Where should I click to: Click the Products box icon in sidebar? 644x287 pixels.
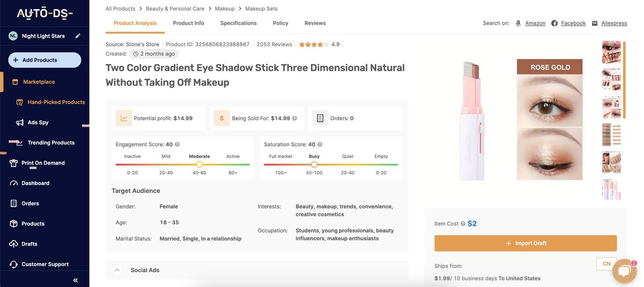click(x=13, y=224)
